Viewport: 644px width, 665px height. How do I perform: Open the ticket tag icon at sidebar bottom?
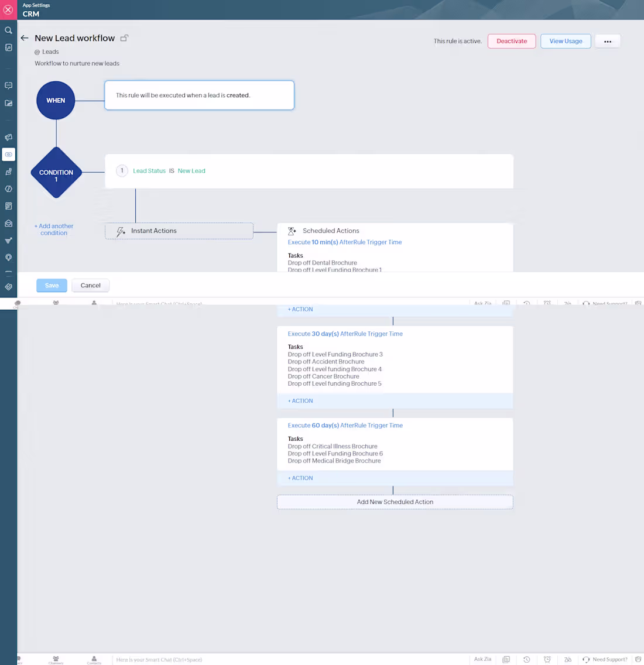click(8, 287)
